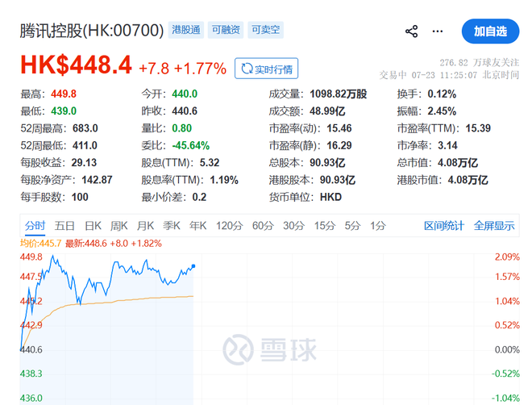Click the 股息(TTM) value 5.32
Screen dimensions: 532x405
pyautogui.click(x=210, y=163)
